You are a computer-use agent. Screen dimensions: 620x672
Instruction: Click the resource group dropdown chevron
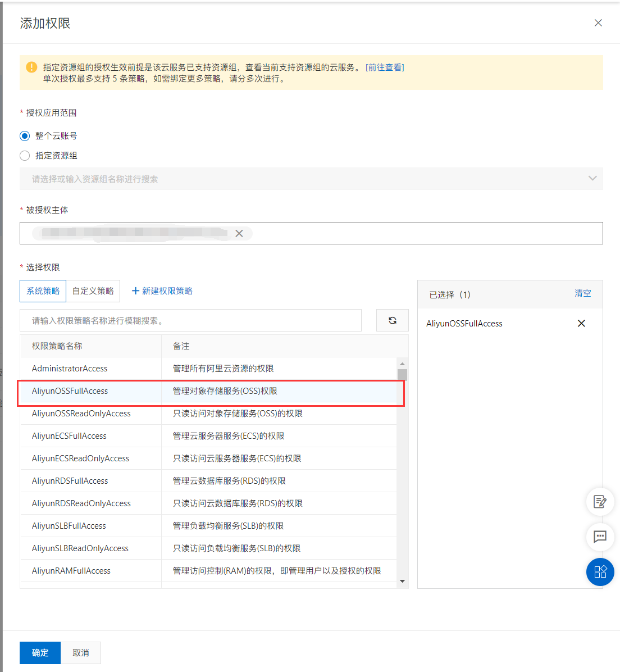click(x=592, y=178)
